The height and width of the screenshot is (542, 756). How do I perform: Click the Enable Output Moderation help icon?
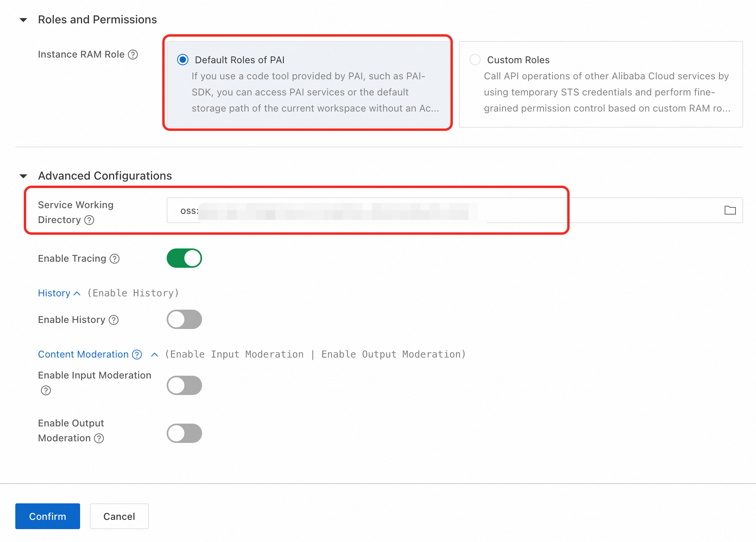click(99, 438)
